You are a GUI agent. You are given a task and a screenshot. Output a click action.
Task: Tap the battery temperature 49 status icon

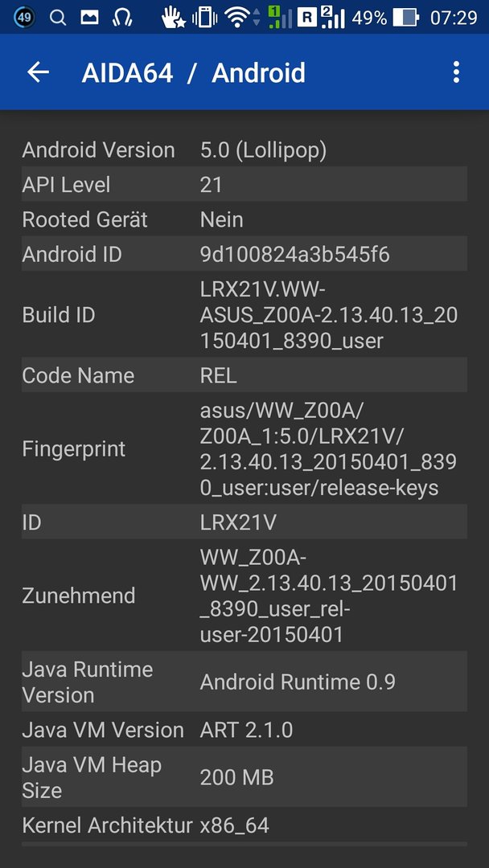click(23, 18)
